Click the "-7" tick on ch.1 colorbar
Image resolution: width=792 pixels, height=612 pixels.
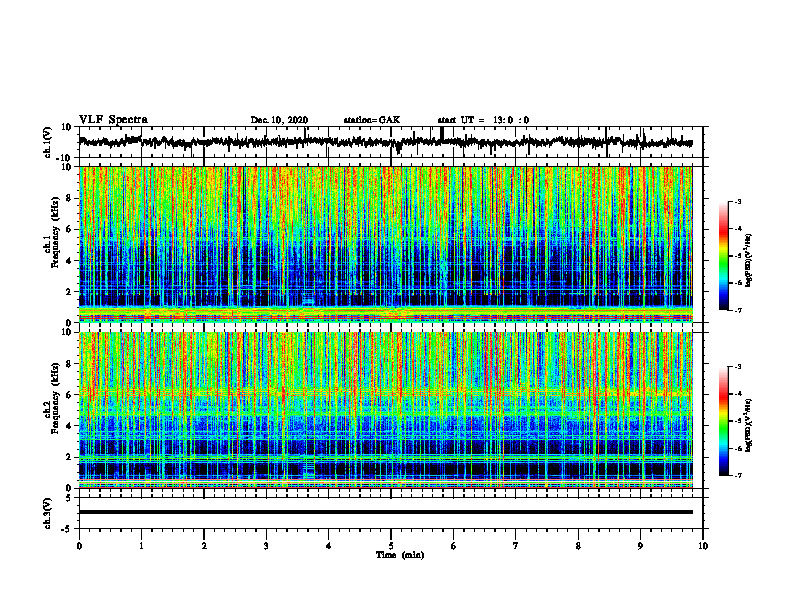[x=738, y=310]
